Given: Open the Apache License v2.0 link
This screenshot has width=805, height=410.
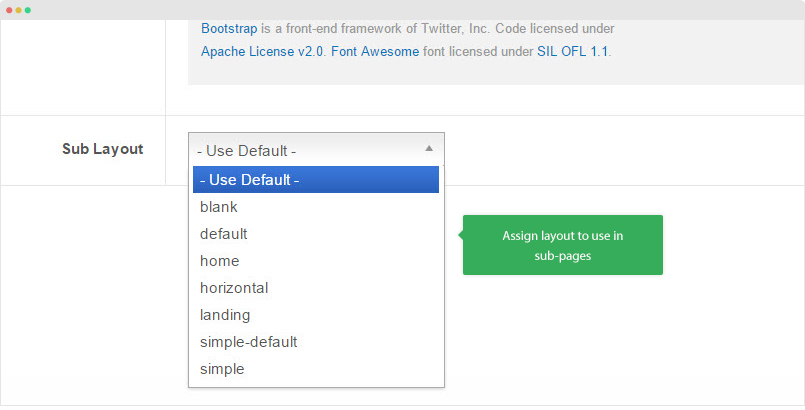Looking at the screenshot, I should pos(262,51).
